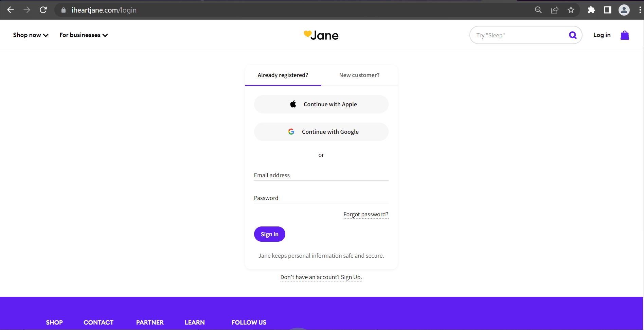This screenshot has width=644, height=330.
Task: Open the shopping bag cart icon
Action: pos(625,35)
